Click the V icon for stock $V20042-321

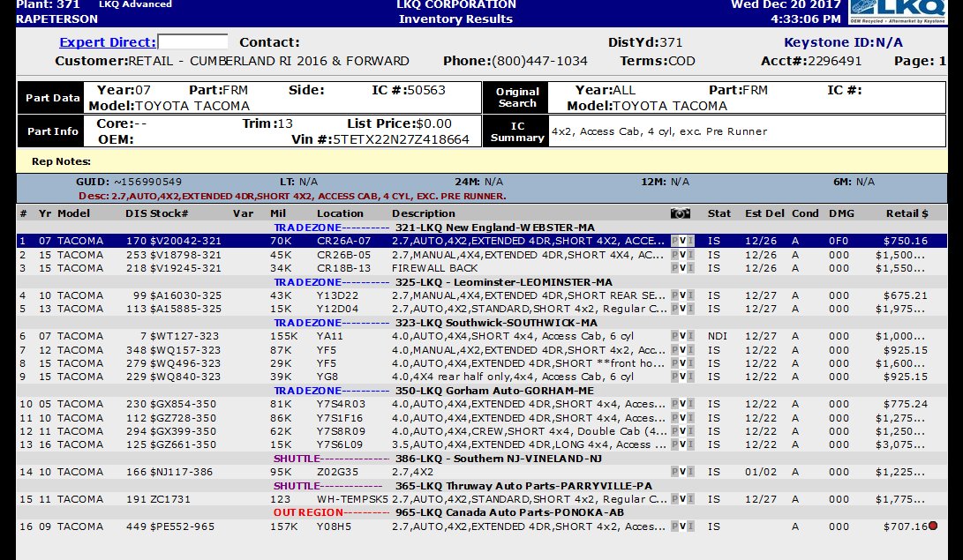coord(683,241)
